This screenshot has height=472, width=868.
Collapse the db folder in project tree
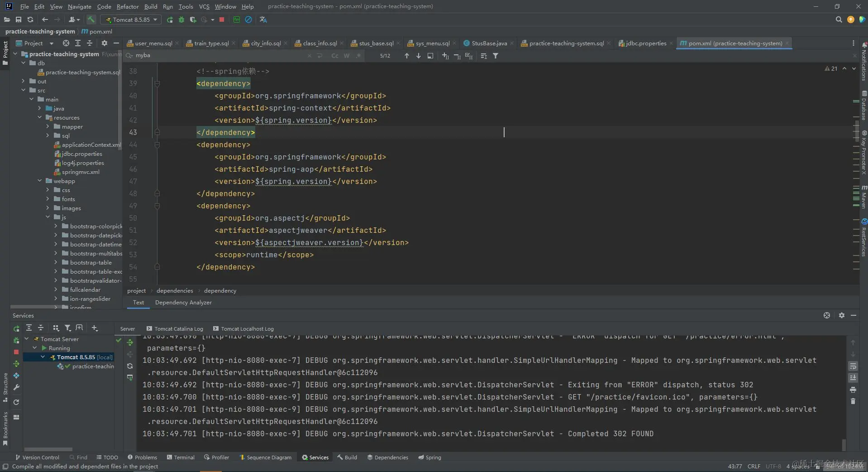tap(24, 63)
